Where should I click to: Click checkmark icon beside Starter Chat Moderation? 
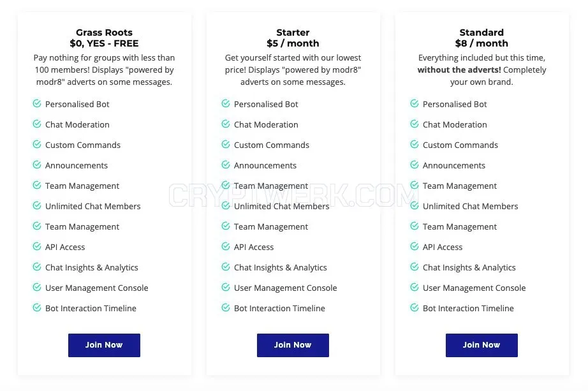225,124
